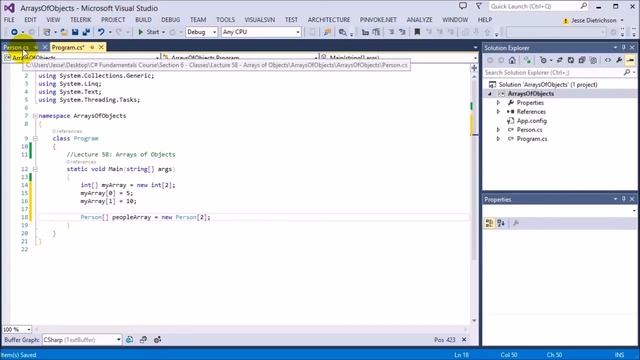
Task: Toggle auto-hide pin on Solution Explorer panel
Action: pos(624,48)
